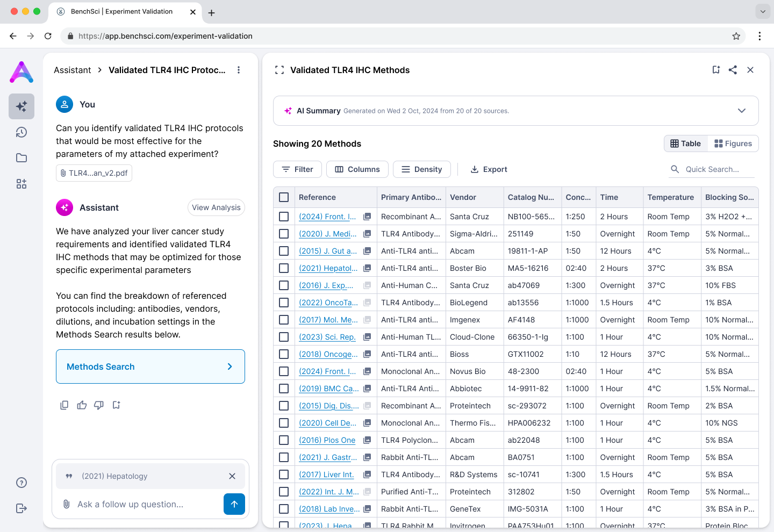774x532 pixels.
Task: Open the help icon in sidebar
Action: pyautogui.click(x=21, y=483)
